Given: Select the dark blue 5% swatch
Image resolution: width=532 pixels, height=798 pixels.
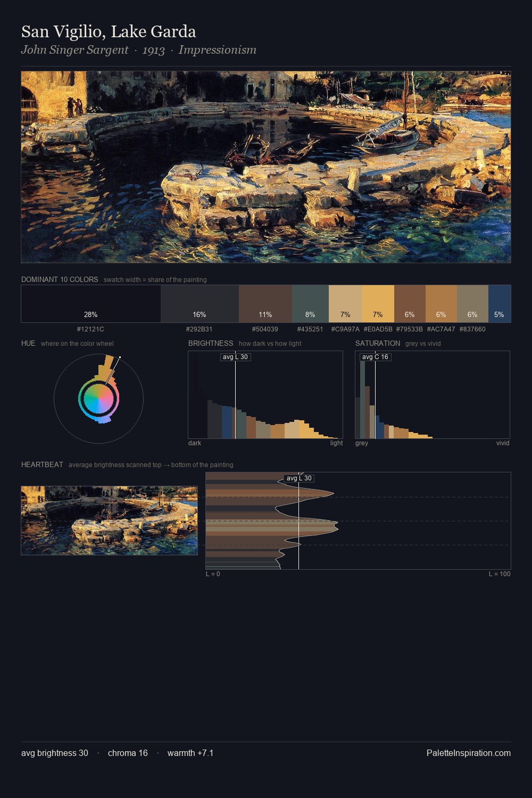Looking at the screenshot, I should 500,304.
